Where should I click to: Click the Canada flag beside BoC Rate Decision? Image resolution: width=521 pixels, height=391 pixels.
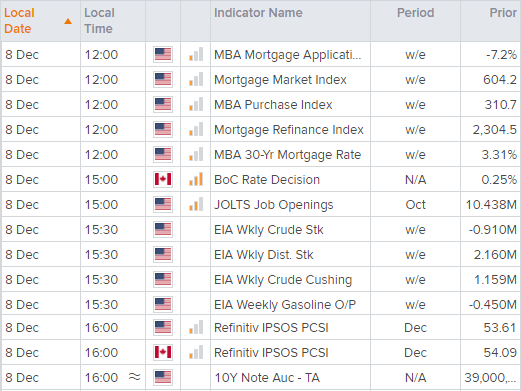163,179
